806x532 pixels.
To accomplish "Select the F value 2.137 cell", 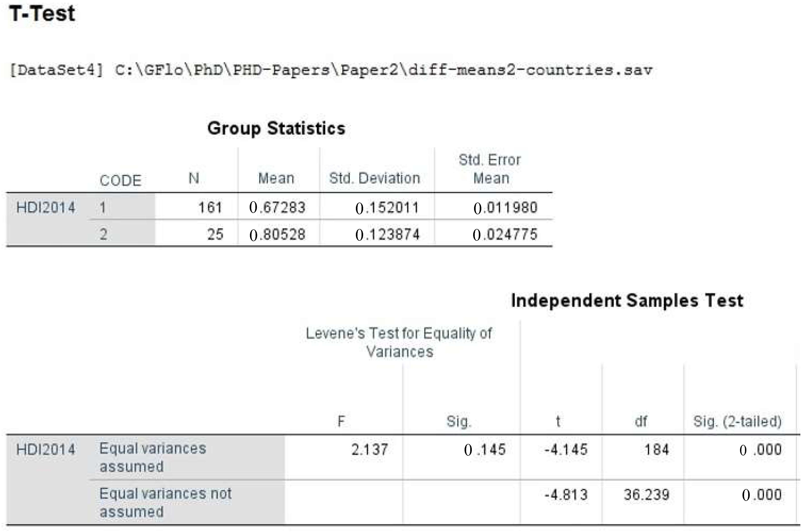I will coord(369,450).
